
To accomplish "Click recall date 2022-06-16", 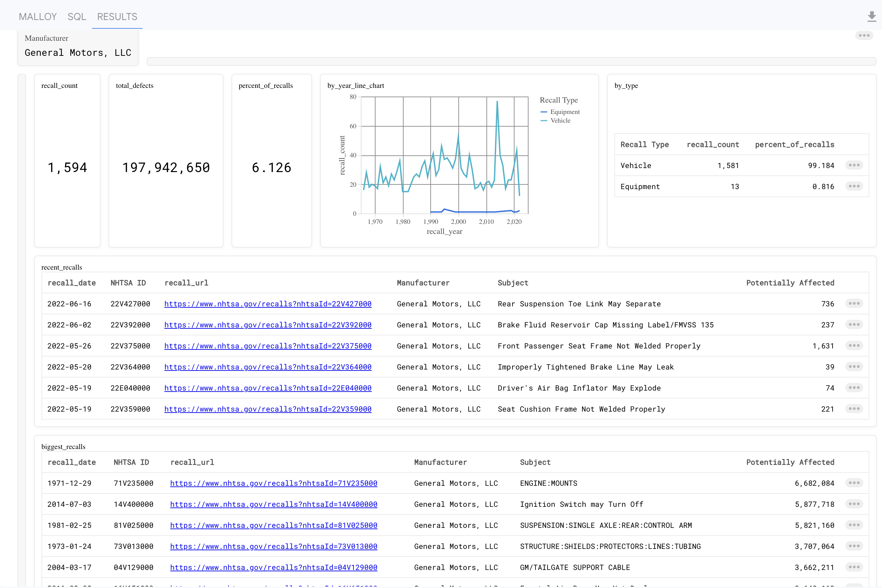I will 69,304.
